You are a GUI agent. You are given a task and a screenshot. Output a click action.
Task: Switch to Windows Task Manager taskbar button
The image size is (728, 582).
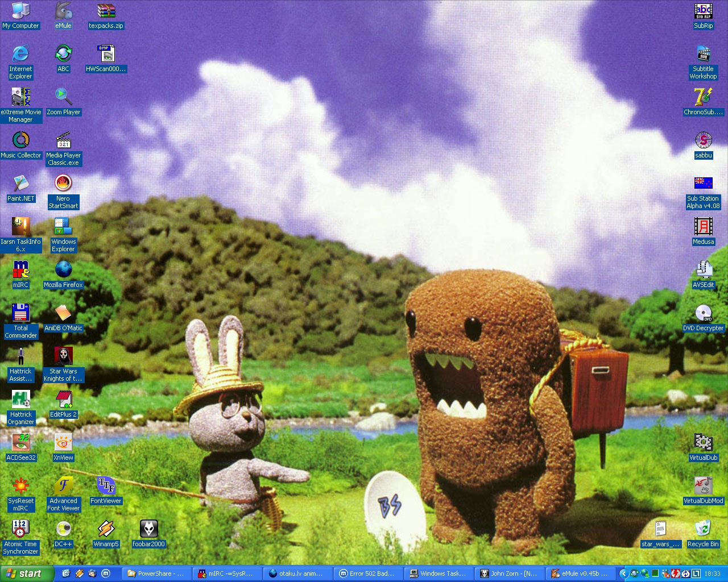click(x=439, y=573)
